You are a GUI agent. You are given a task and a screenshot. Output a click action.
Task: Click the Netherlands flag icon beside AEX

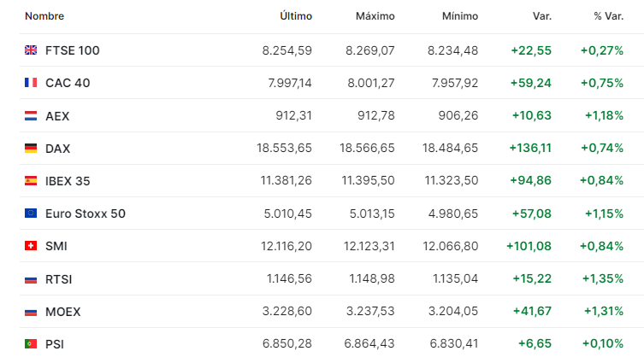pyautogui.click(x=31, y=115)
